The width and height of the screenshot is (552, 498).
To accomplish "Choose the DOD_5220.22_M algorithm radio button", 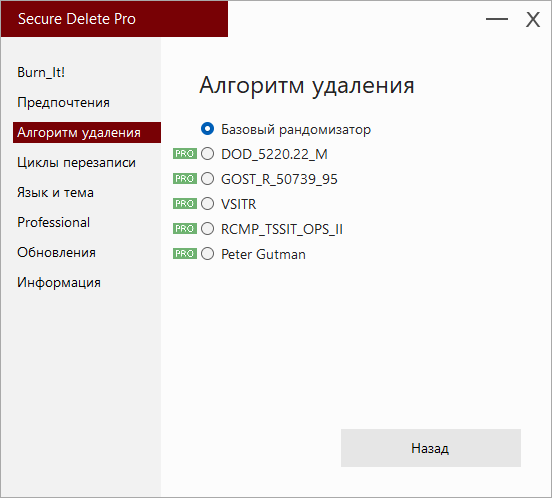I will (x=207, y=154).
